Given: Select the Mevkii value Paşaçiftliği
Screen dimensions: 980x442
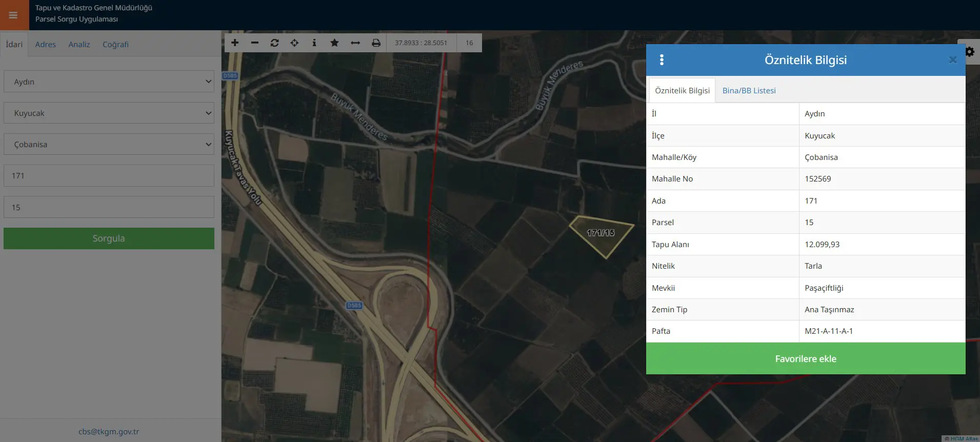Looking at the screenshot, I should coord(824,288).
